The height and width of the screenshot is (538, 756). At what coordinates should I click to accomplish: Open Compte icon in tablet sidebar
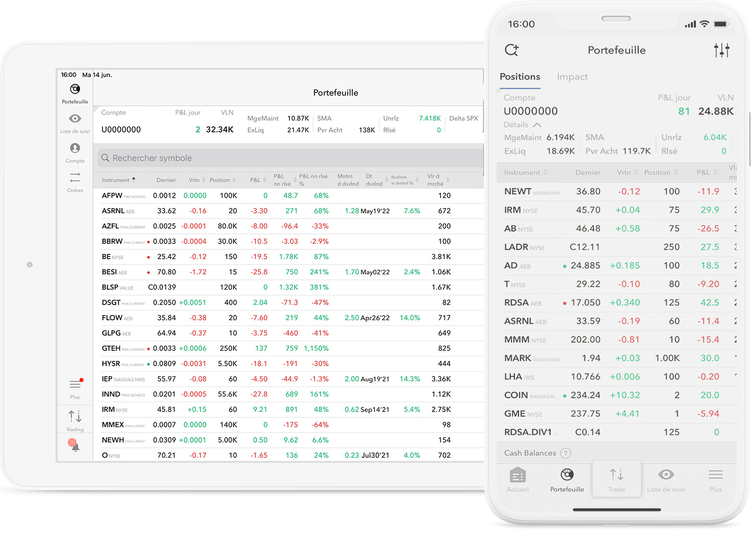pyautogui.click(x=75, y=148)
